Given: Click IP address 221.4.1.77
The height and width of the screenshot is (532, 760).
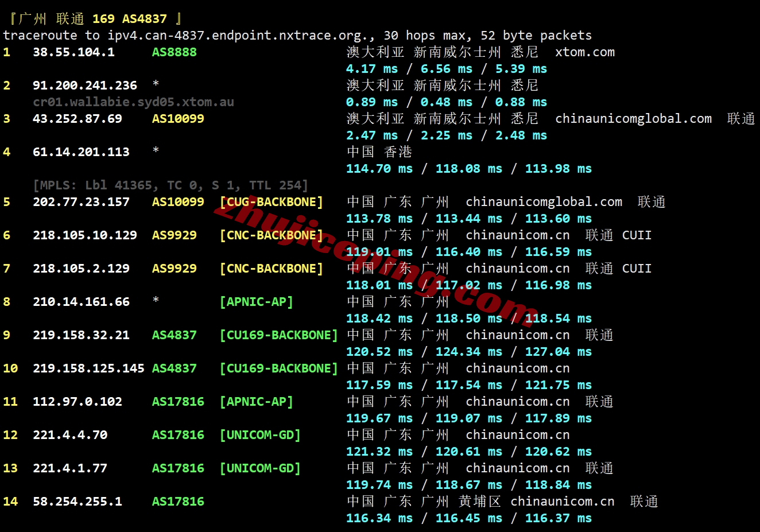Looking at the screenshot, I should (x=70, y=468).
